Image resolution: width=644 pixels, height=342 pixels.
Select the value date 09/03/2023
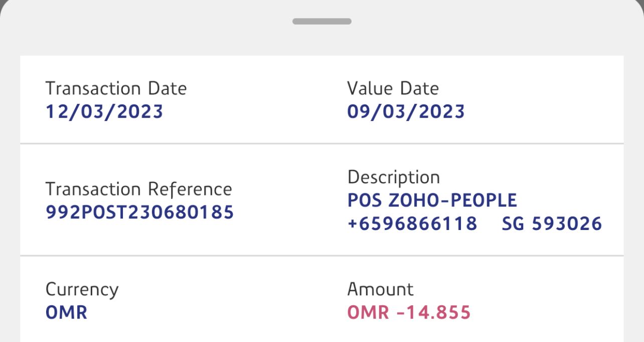(406, 111)
